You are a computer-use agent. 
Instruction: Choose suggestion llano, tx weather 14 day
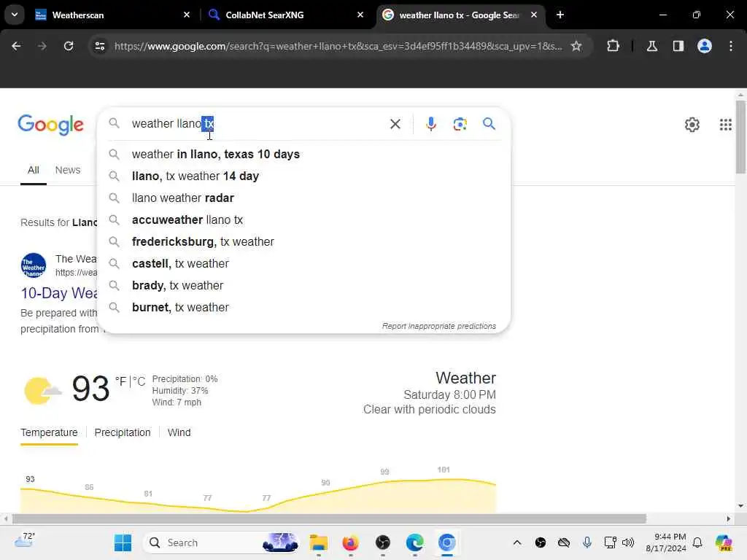pos(304,176)
